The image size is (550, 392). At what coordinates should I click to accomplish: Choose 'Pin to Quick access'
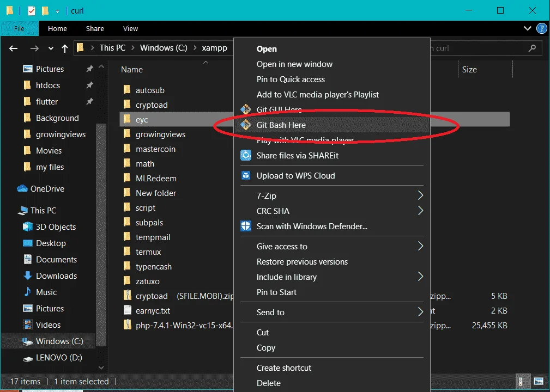click(331, 79)
